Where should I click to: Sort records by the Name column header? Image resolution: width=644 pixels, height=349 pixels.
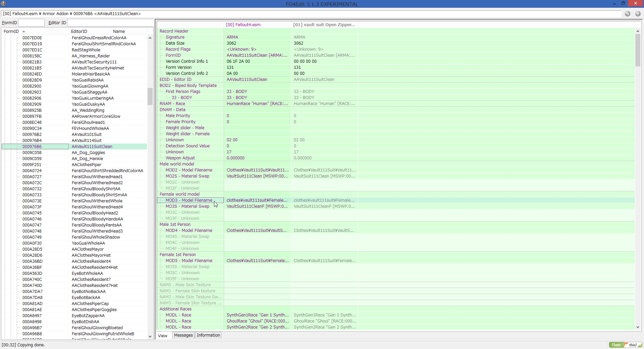129,31
